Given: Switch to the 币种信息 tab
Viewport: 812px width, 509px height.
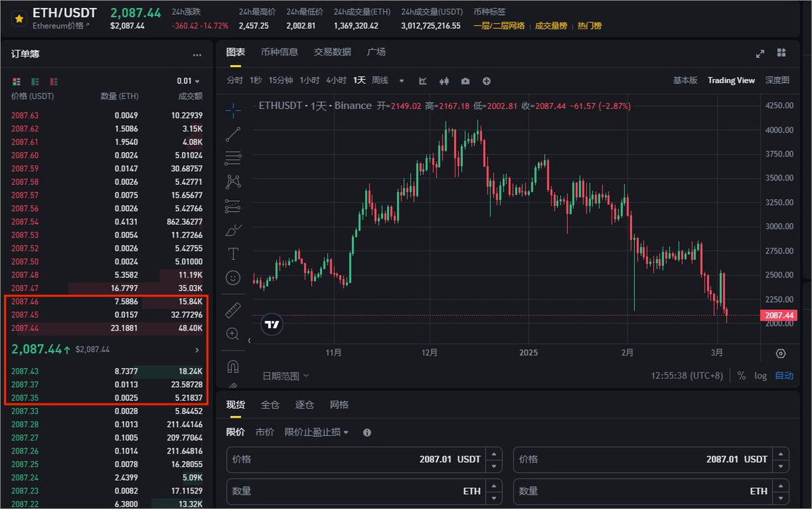Looking at the screenshot, I should [x=280, y=51].
